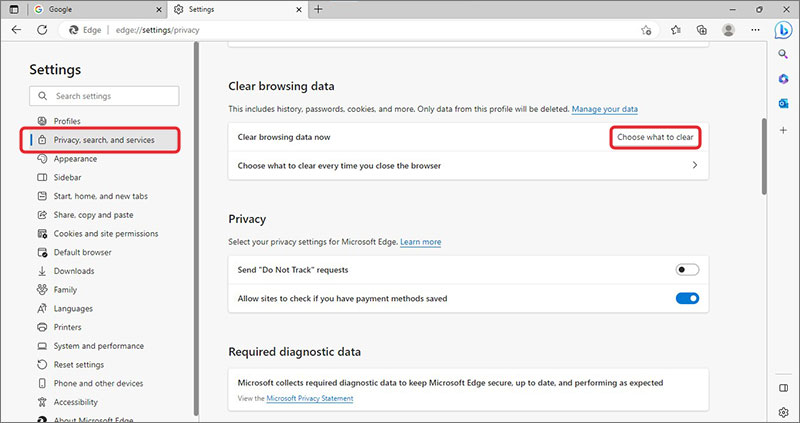Open the Favorites list icon

click(x=676, y=30)
